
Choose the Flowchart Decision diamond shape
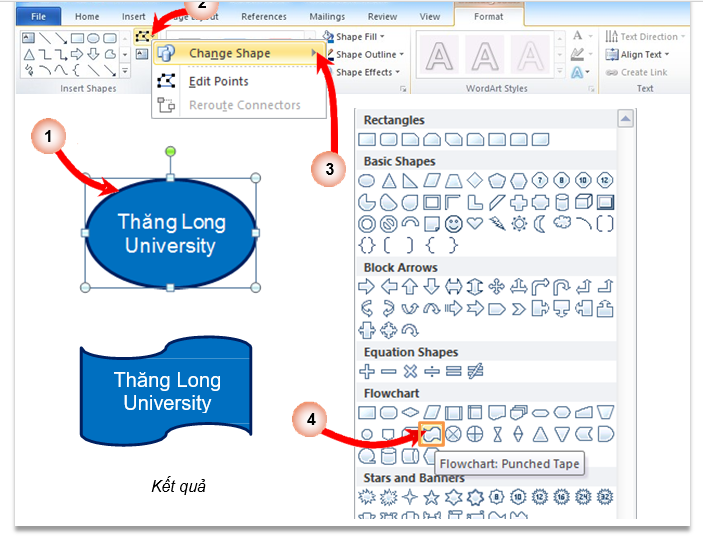[410, 412]
